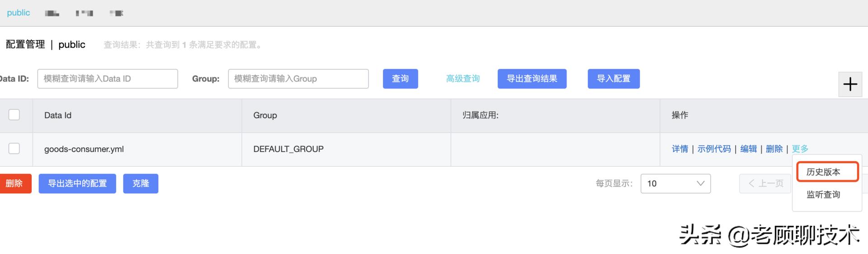This screenshot has width=868, height=254.
Task: Click the 导出选中的配置 button
Action: [77, 183]
